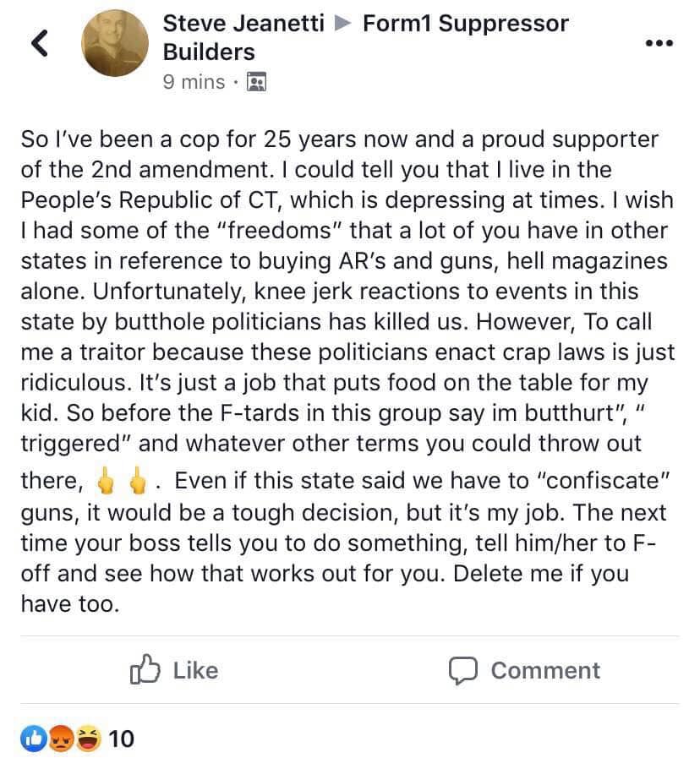The image size is (700, 769).
Task: Tap the laughing Haha reaction icon
Action: point(85,739)
